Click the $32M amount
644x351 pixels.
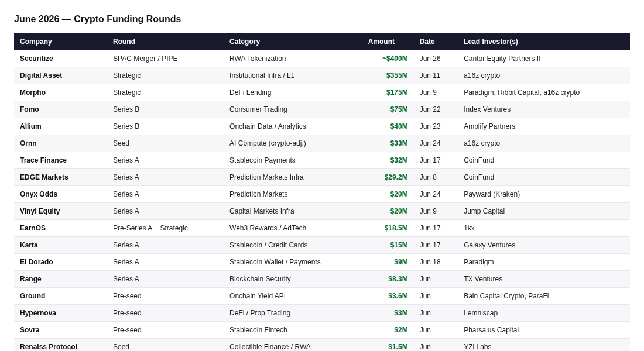coord(399,160)
